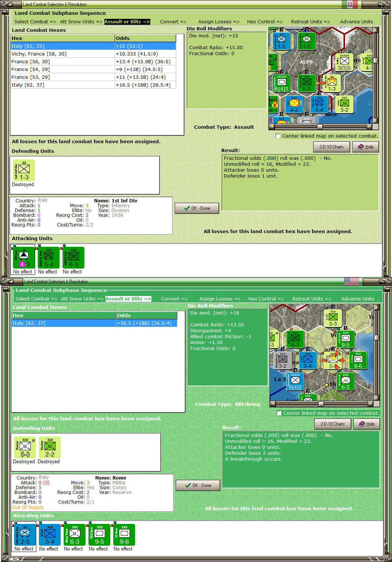Screen dimensions: 392x562
Task: Click the 9-6 armor unit on bottom map
Action: pos(358,360)
